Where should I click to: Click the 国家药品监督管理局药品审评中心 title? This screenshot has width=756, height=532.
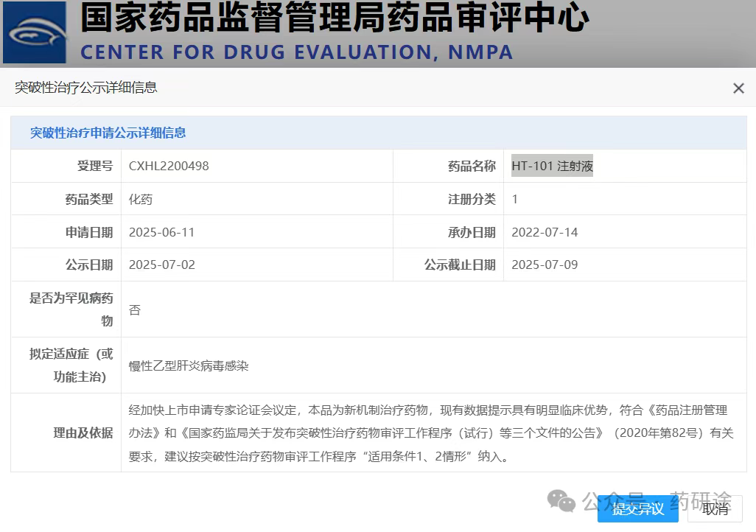point(335,18)
